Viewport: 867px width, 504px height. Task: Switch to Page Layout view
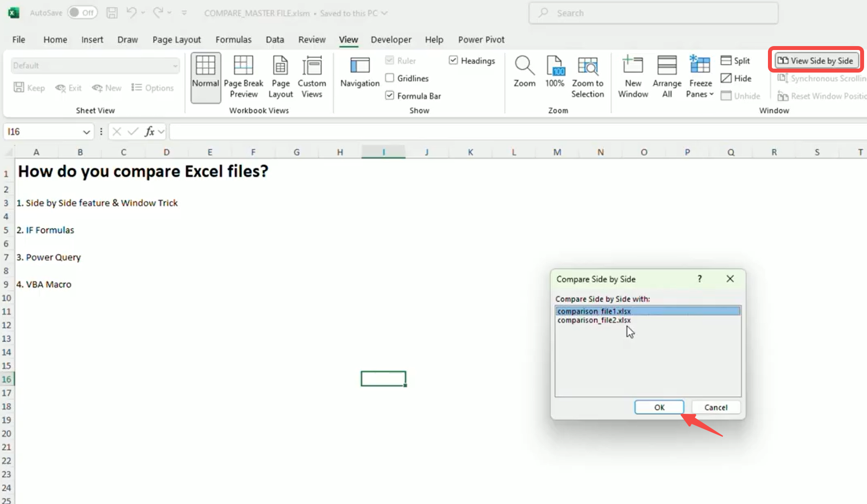pyautogui.click(x=280, y=77)
